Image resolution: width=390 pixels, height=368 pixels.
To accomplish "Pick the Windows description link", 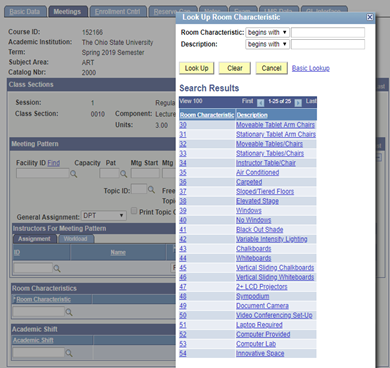I will [249, 211].
